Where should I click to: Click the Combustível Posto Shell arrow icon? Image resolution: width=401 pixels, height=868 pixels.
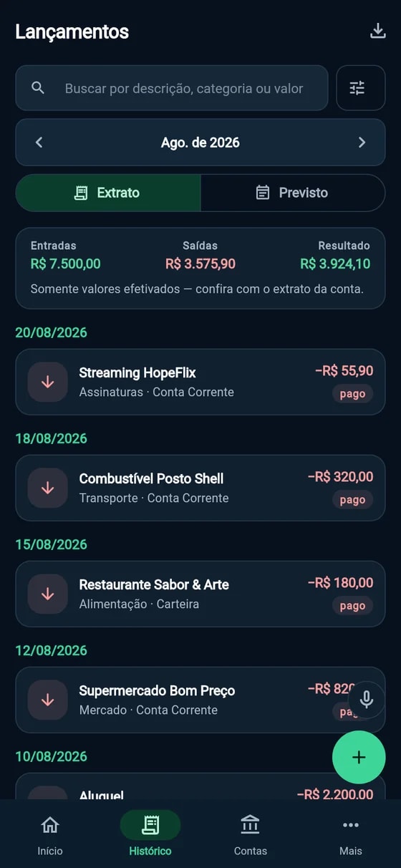point(48,488)
